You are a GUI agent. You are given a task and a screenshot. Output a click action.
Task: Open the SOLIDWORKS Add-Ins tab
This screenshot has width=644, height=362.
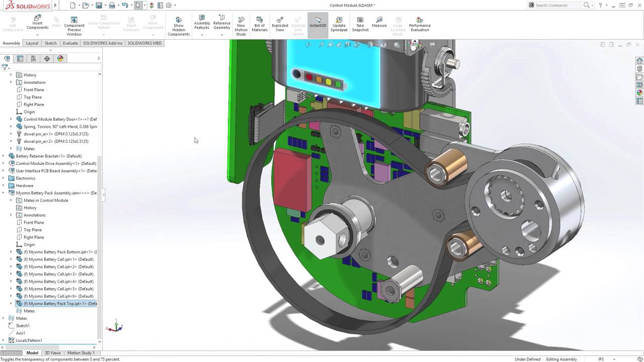click(x=103, y=43)
